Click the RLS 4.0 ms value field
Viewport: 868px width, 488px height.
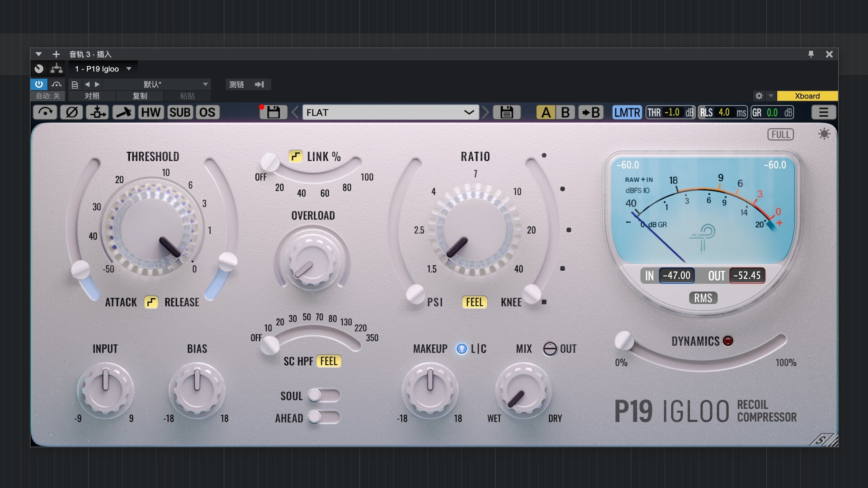pos(722,112)
